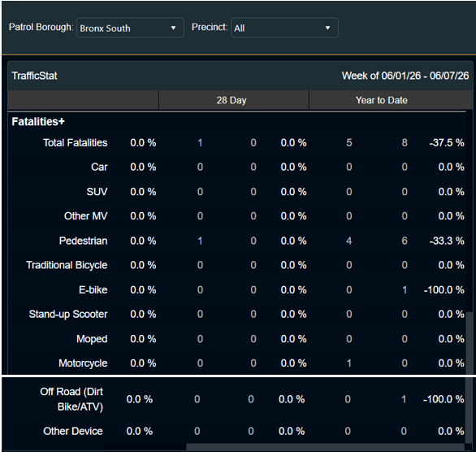Click the horizontal scrollbar at bottom
476x452 pixels.
[x=325, y=447]
